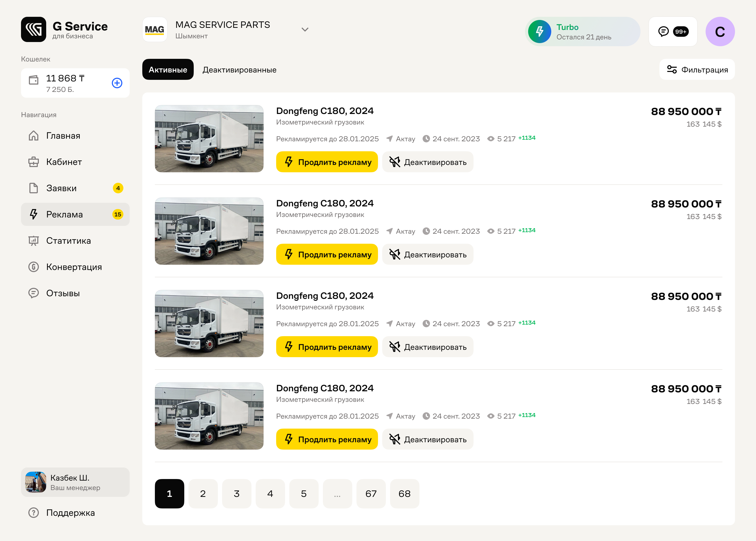This screenshot has height=541, width=756.
Task: Click the MAG company logo
Action: click(155, 30)
